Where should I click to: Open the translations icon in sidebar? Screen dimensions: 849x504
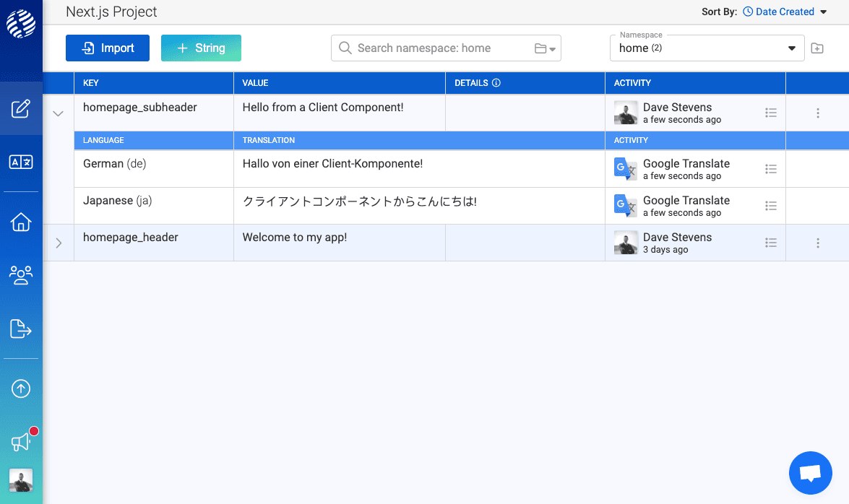pyautogui.click(x=21, y=162)
